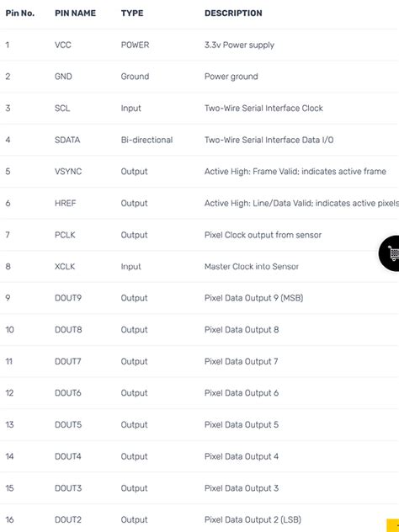The width and height of the screenshot is (399, 532).
Task: Click the yellow button in the bottom corner
Action: coord(393,525)
